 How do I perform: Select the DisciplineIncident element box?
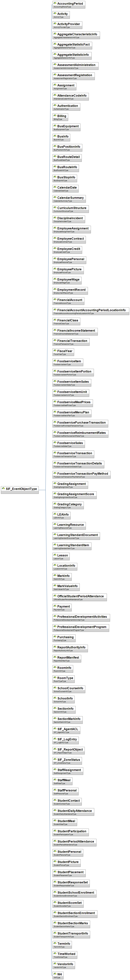point(70,218)
